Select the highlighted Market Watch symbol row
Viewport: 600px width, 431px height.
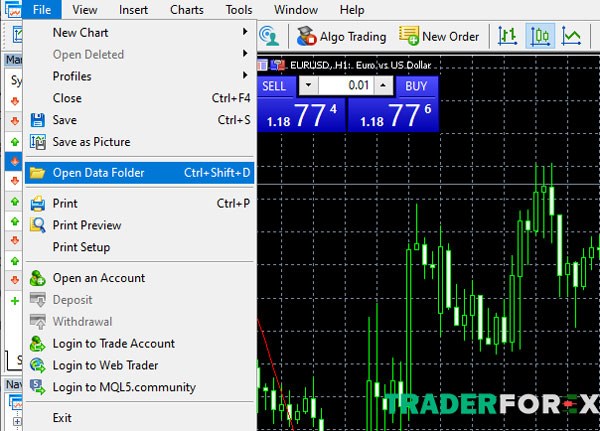14,162
